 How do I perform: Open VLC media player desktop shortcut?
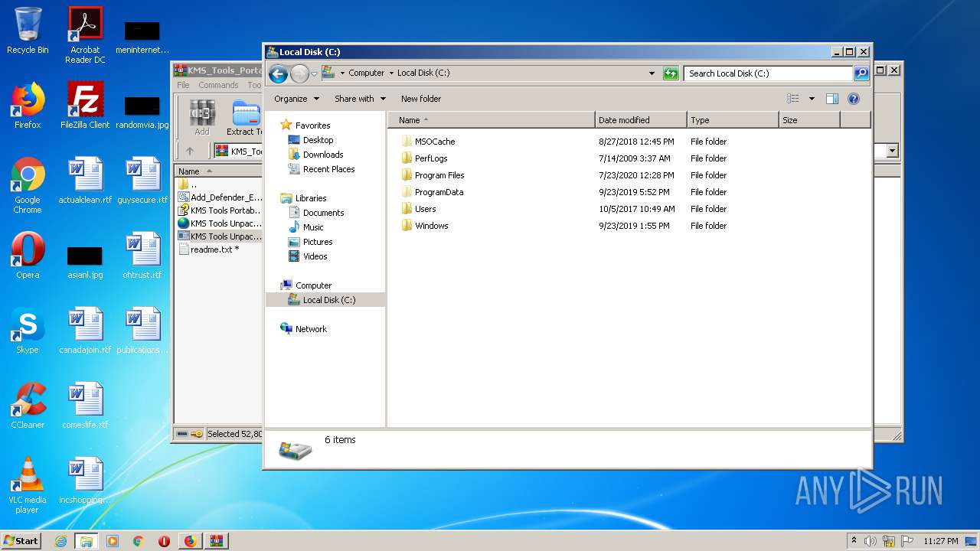click(28, 485)
